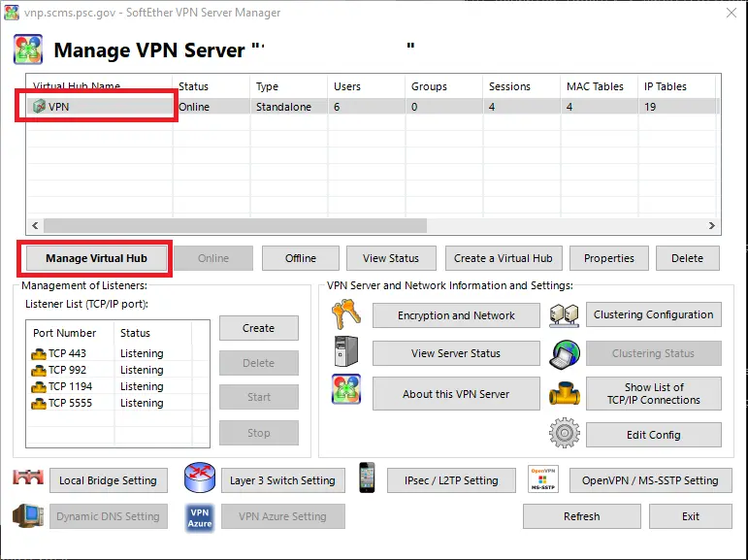Click the TCP 5555 listener icon
The height and width of the screenshot is (560, 748).
click(x=39, y=404)
